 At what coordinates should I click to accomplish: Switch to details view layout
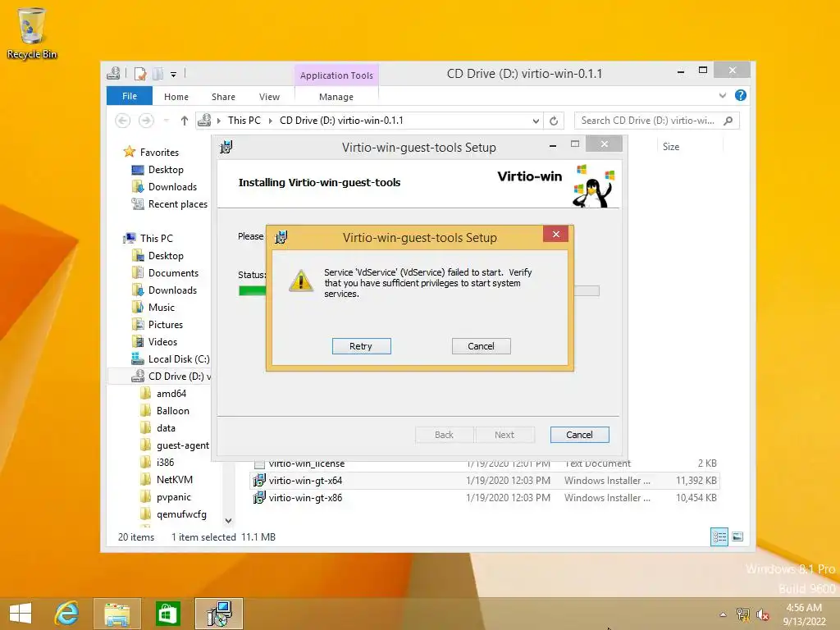pyautogui.click(x=719, y=536)
